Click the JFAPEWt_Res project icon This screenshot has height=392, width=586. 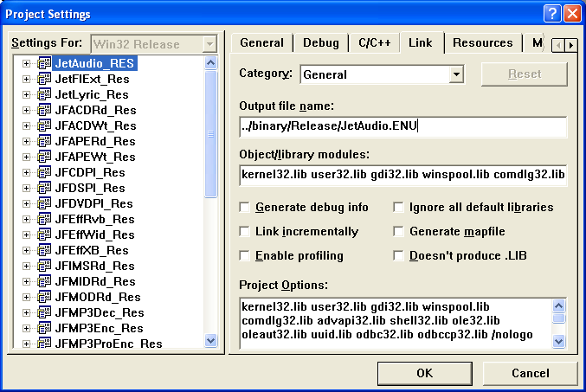click(44, 157)
